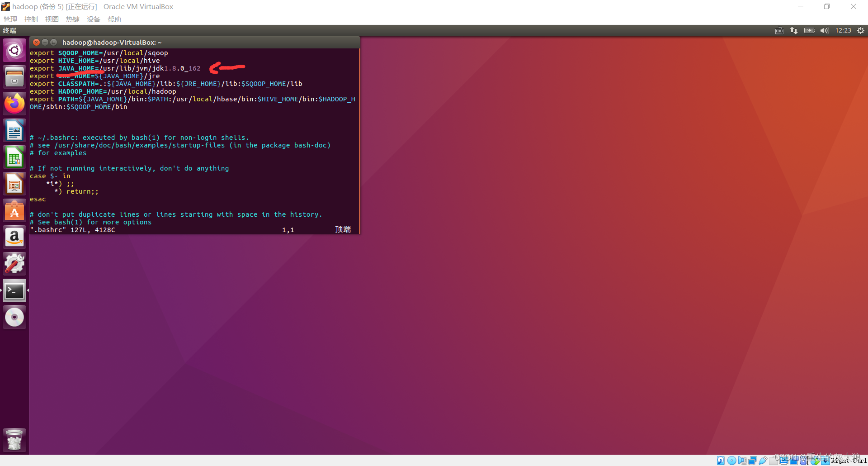868x466 pixels.
Task: Open the Files file manager in the dock
Action: pos(14,76)
